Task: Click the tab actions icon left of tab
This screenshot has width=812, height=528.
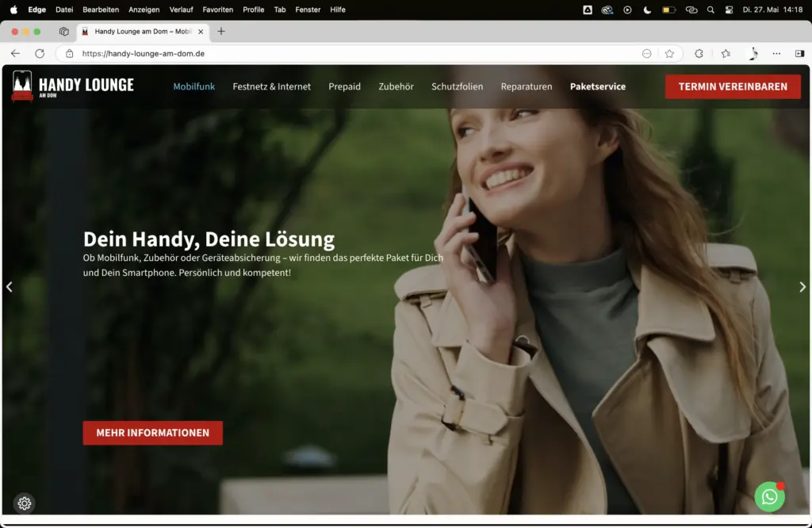Action: 64,32
